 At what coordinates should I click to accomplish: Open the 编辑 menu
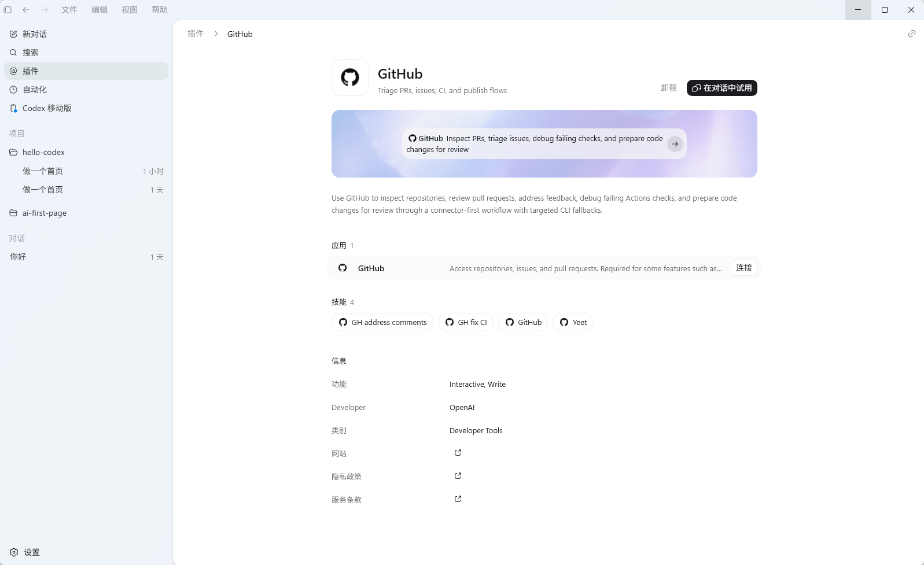[100, 10]
